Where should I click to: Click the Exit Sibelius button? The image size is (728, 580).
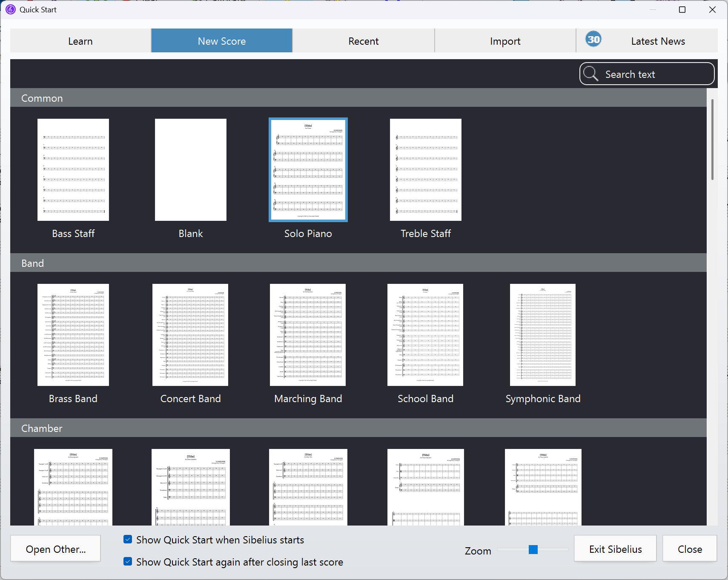tap(616, 549)
